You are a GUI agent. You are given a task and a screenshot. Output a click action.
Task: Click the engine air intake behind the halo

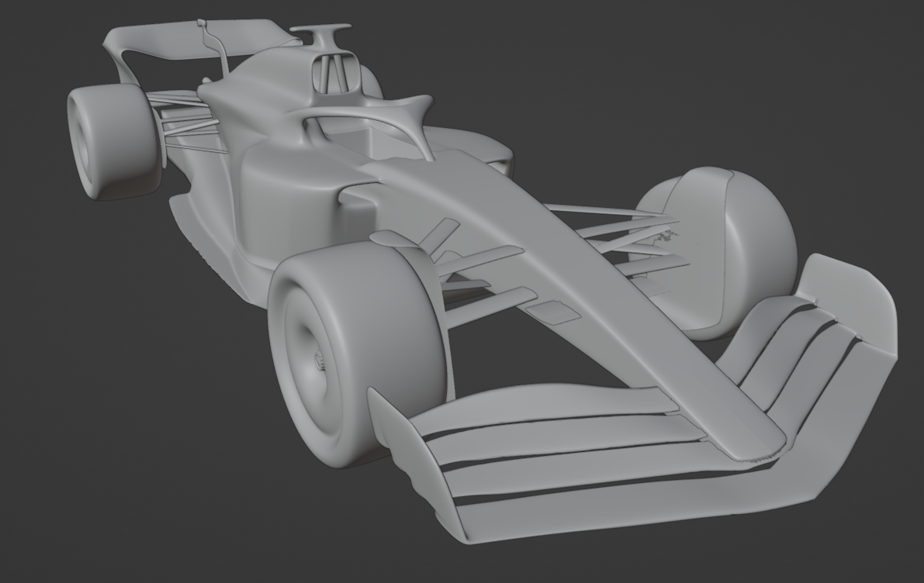tap(334, 74)
